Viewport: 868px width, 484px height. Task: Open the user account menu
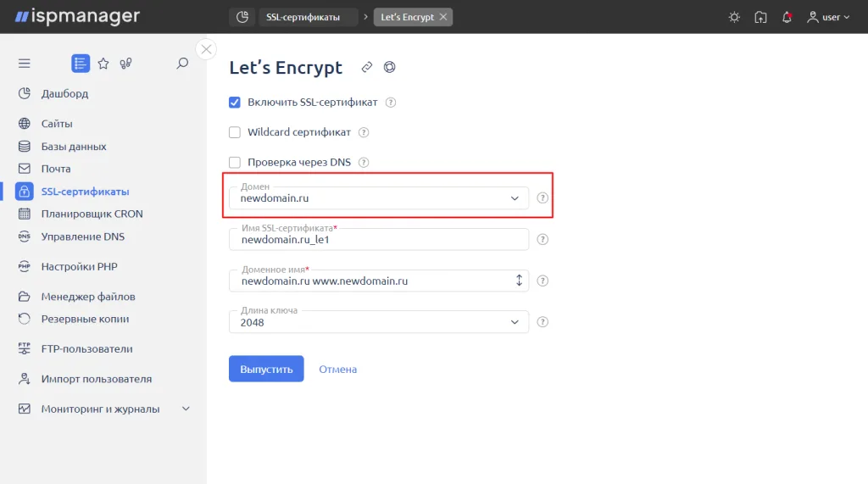(827, 17)
